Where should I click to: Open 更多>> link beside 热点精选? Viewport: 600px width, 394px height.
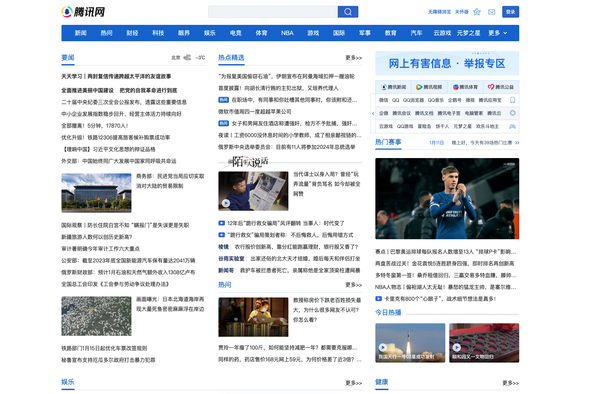[x=353, y=58]
